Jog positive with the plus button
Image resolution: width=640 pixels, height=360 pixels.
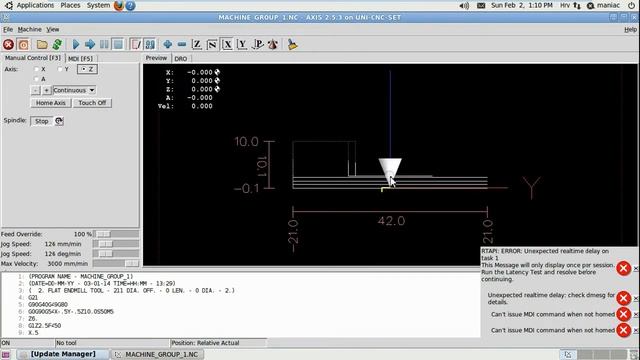click(47, 90)
